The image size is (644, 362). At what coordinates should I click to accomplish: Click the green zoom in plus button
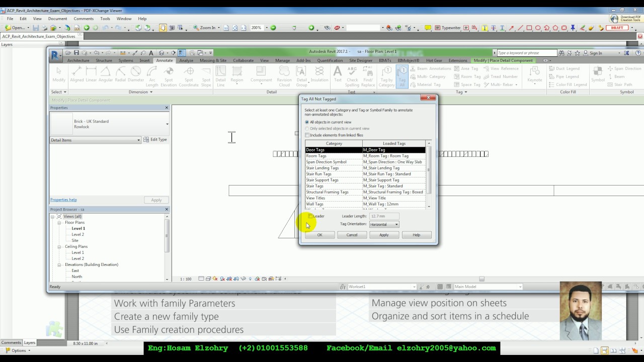311,28
